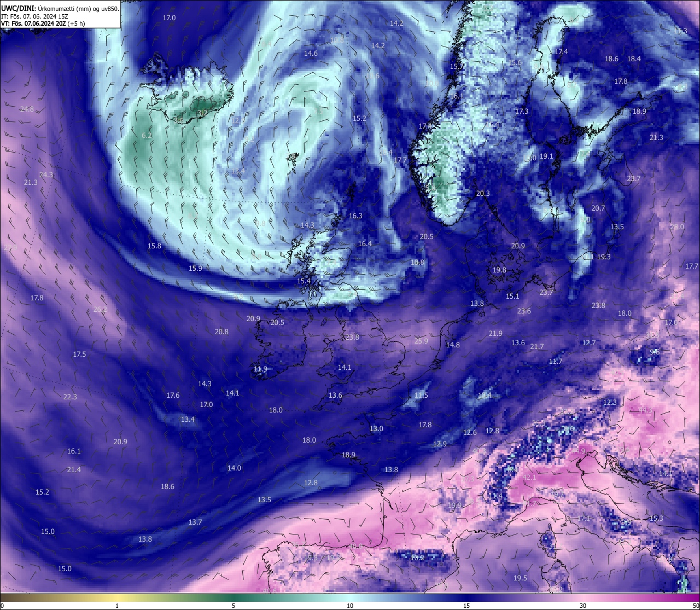Click the 20.3 value near southern Norway

point(483,194)
